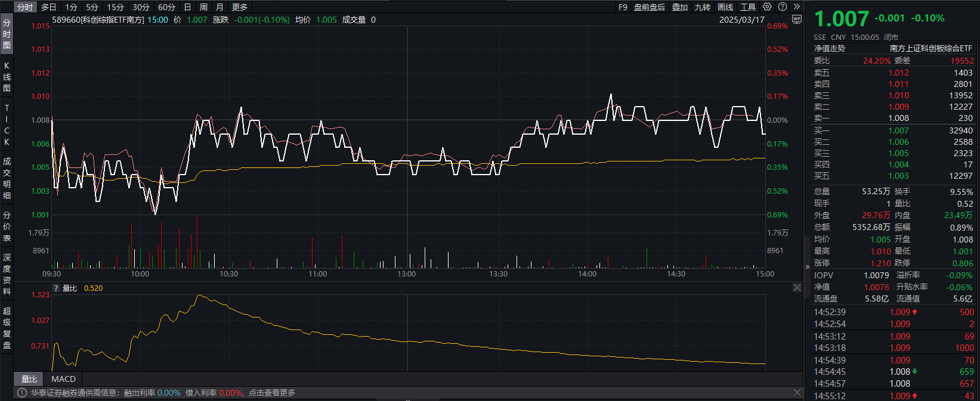The image size is (980, 401).
Task: Click the 九转 indicator button
Action: pos(703,7)
